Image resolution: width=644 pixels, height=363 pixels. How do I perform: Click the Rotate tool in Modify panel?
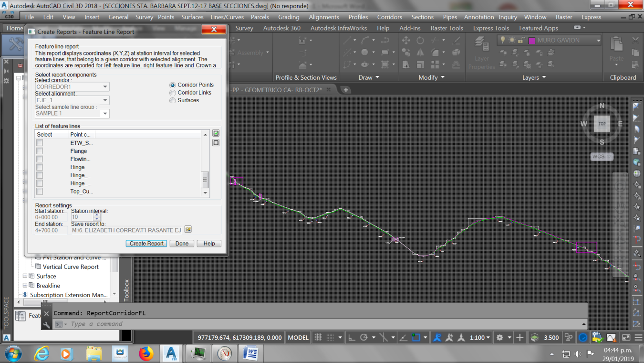[x=420, y=41]
